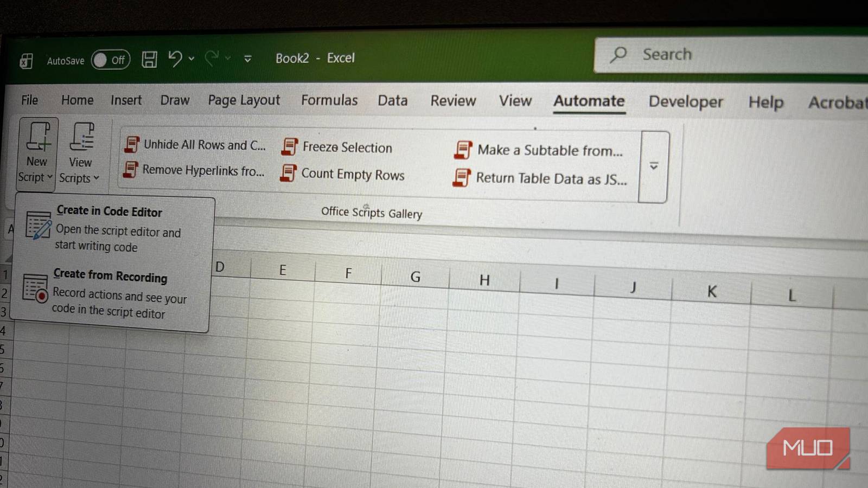Switch to the Review tab
The image size is (868, 488).
[453, 101]
